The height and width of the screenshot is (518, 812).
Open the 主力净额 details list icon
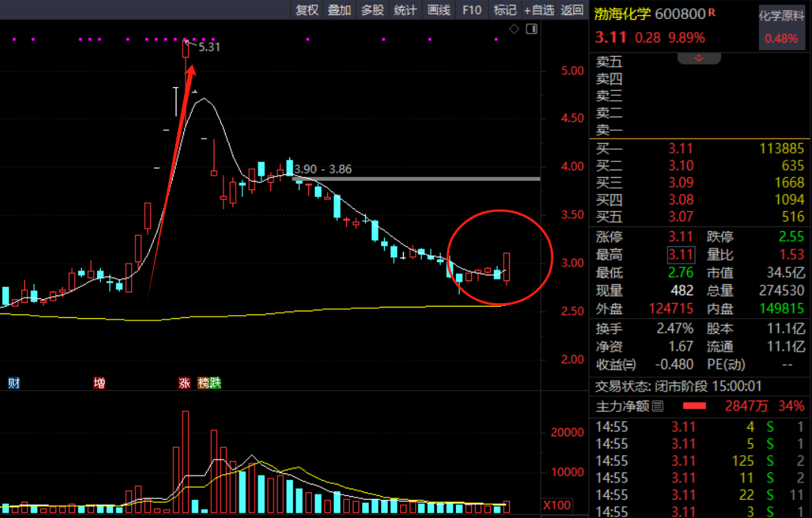[x=657, y=406]
